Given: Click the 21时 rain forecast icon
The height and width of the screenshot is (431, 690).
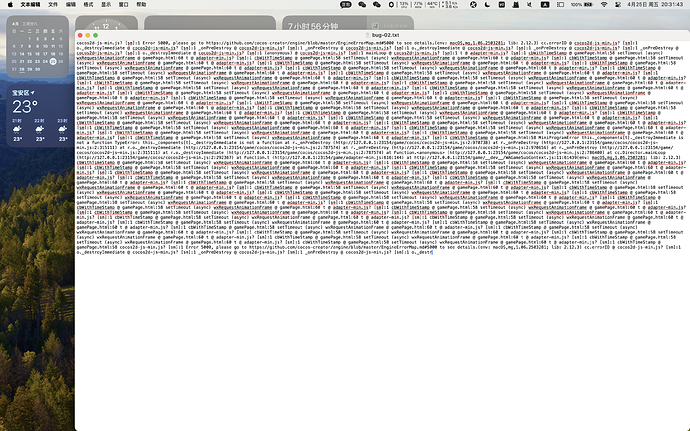Looking at the screenshot, I should click(x=17, y=129).
